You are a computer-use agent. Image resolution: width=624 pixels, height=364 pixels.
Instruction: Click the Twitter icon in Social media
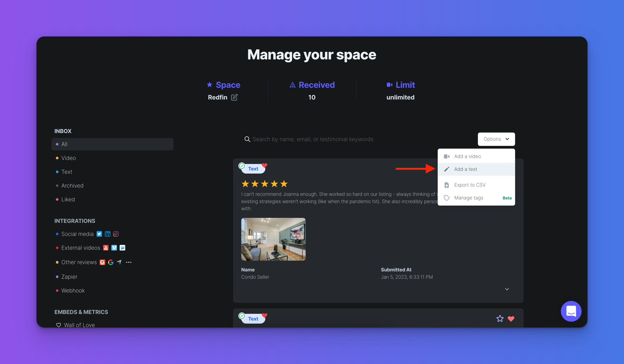99,234
